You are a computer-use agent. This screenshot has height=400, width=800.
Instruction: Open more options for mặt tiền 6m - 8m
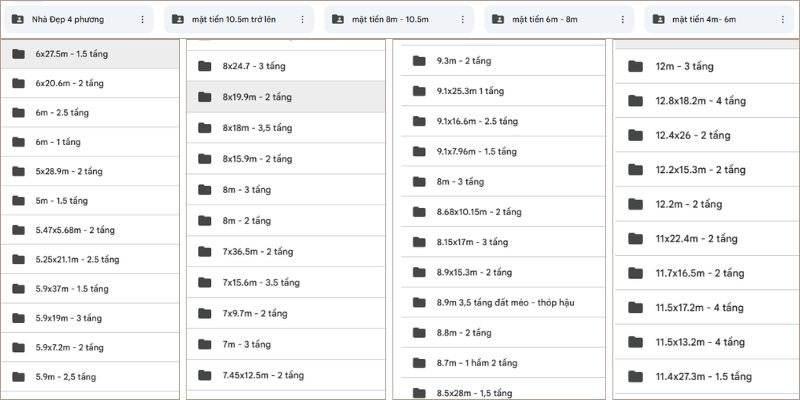coord(622,19)
